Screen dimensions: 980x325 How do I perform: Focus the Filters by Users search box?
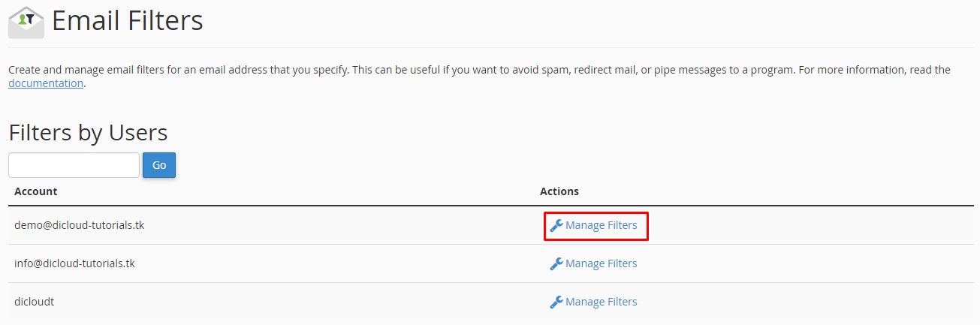point(74,165)
